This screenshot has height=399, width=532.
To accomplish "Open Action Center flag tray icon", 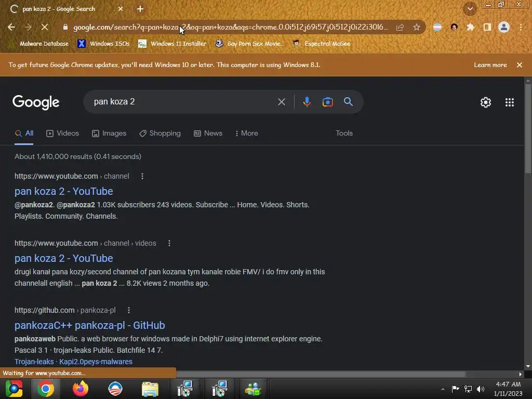I will click(455, 389).
